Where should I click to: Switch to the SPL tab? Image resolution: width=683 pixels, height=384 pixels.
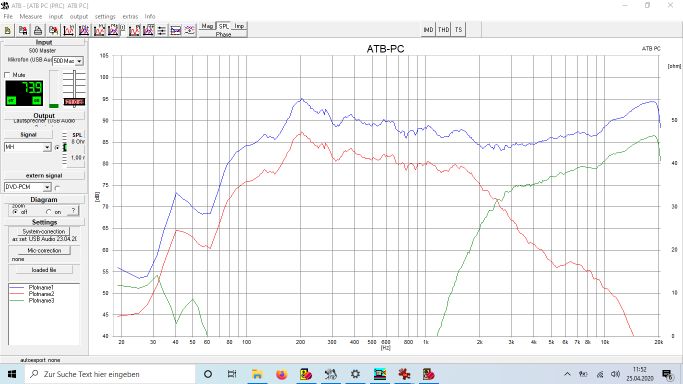click(223, 26)
